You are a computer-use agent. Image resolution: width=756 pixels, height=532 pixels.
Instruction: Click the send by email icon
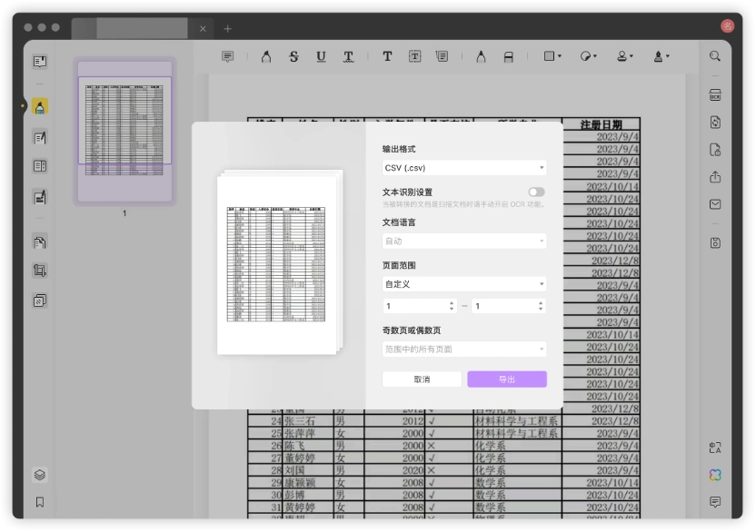click(715, 204)
